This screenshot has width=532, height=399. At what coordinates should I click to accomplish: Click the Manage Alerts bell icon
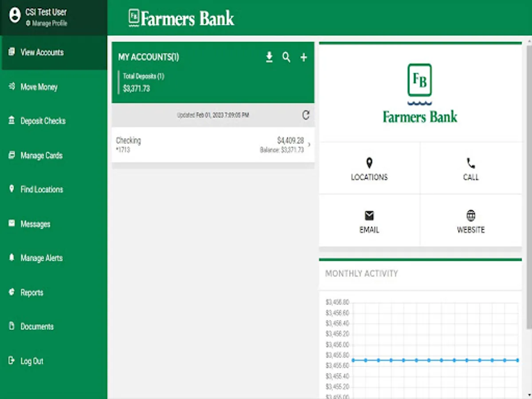point(12,258)
